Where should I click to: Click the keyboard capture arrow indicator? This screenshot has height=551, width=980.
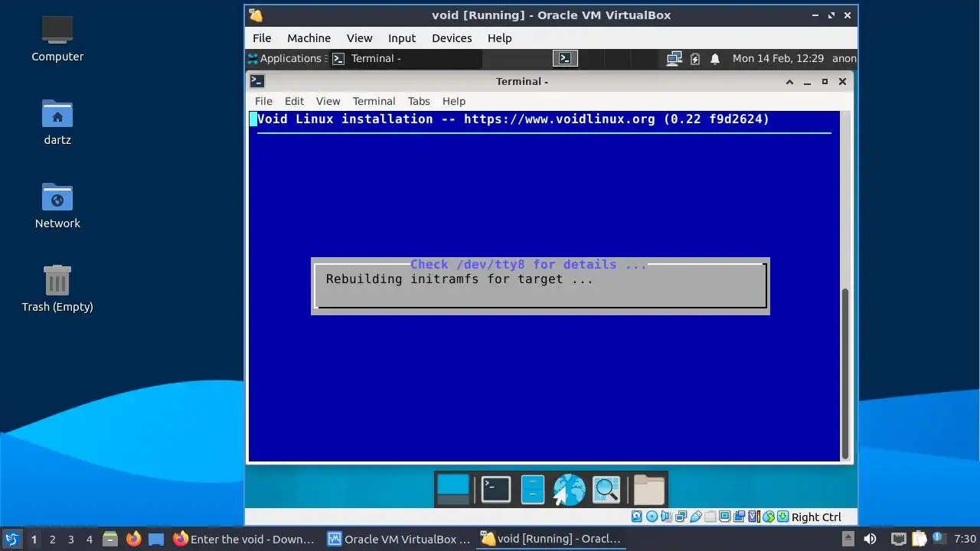pos(783,517)
